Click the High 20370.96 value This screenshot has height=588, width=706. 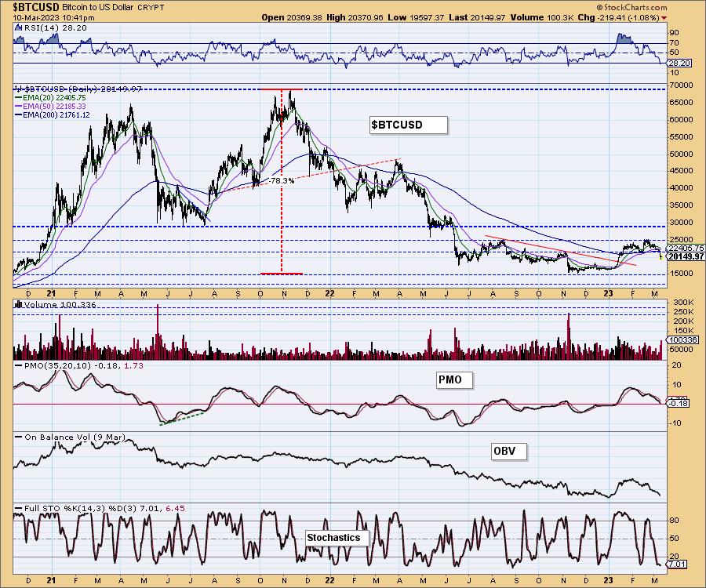(355, 17)
